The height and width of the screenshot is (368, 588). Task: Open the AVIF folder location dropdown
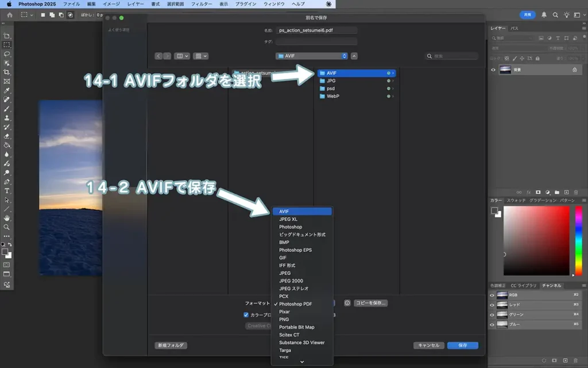[x=312, y=56]
